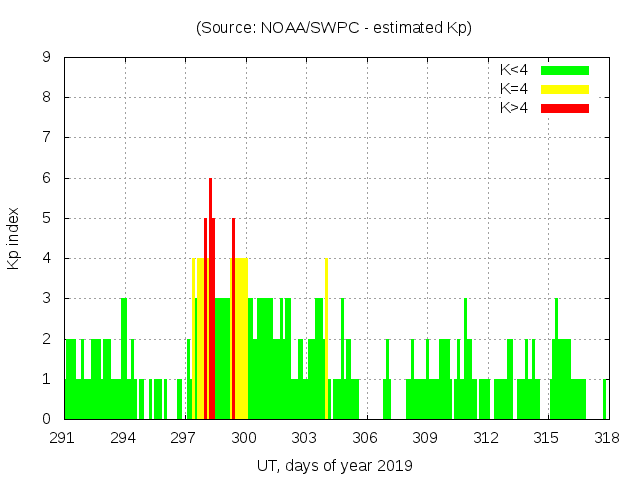Click the y-axis tick label 9

click(47, 58)
